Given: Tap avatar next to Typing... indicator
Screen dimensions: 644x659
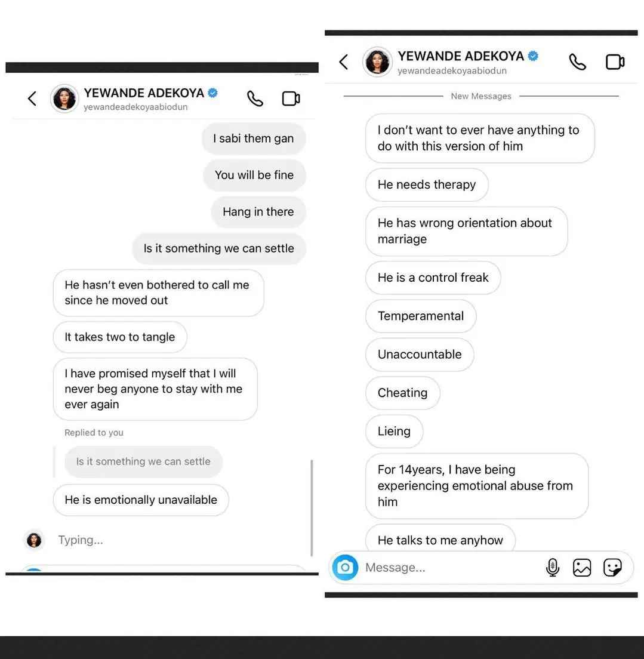Looking at the screenshot, I should [x=34, y=540].
